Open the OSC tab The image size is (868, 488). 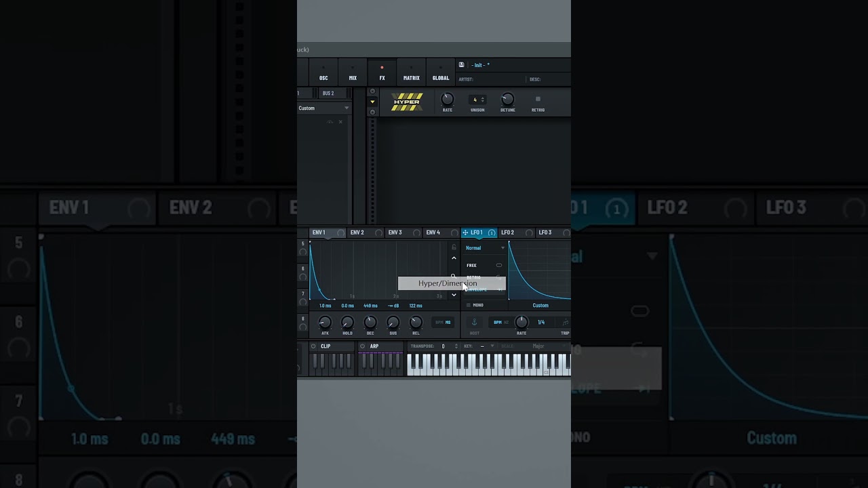(323, 73)
